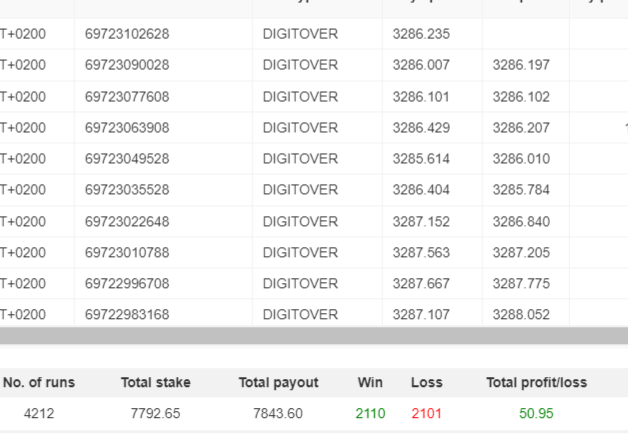Click the Total profit/loss column header
The height and width of the screenshot is (434, 628).
pyautogui.click(x=536, y=382)
